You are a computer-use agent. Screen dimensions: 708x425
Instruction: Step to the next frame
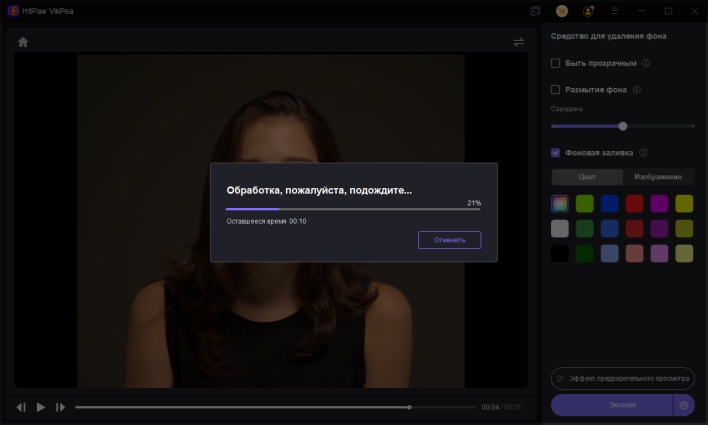tap(60, 407)
